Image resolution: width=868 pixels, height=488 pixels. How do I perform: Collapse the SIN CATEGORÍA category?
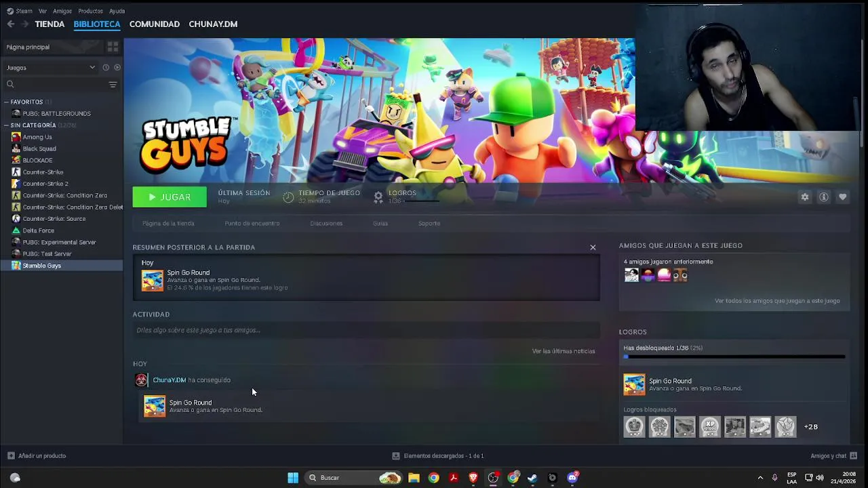click(7, 125)
